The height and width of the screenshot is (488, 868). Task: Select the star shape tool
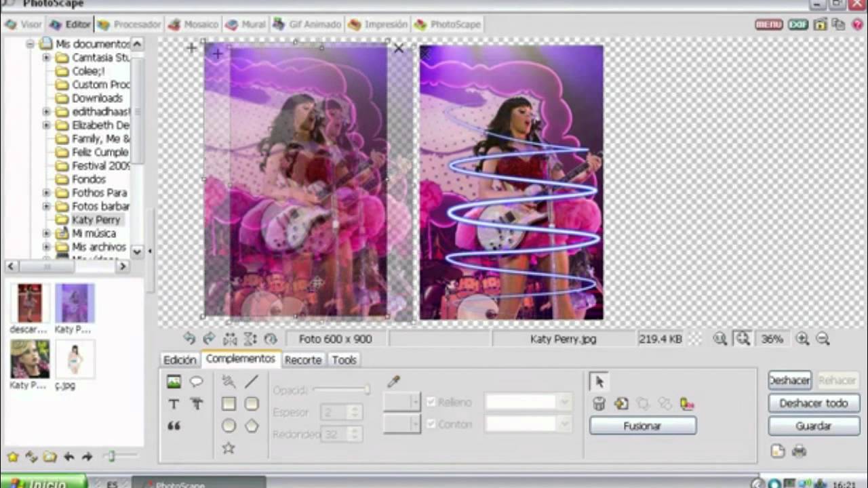229,448
